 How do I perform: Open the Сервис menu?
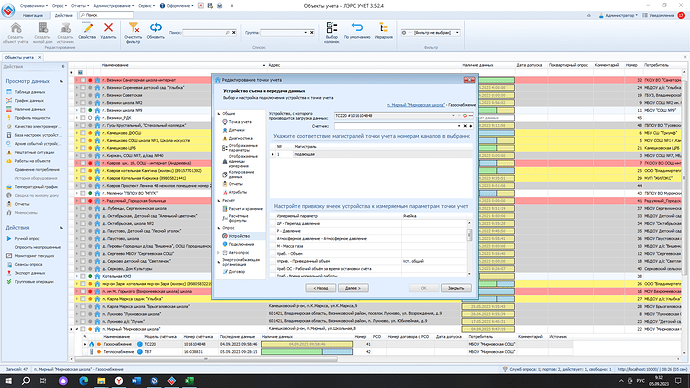(x=146, y=6)
